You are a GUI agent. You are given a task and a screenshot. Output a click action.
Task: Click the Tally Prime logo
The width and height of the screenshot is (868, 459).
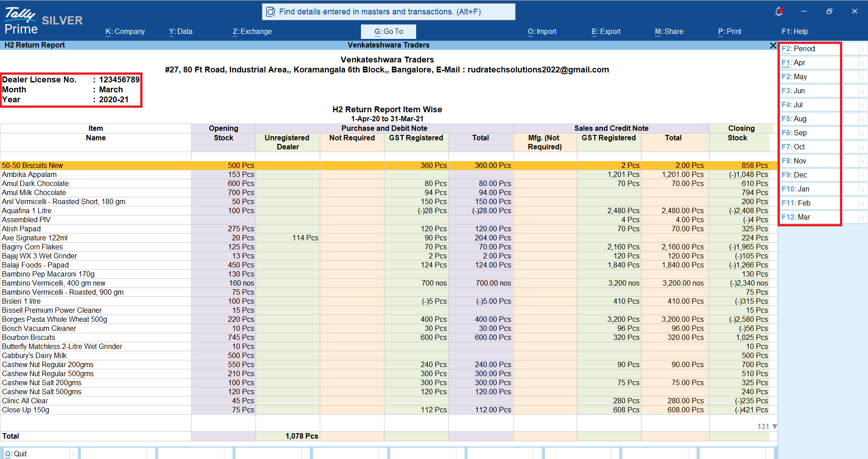pos(21,21)
